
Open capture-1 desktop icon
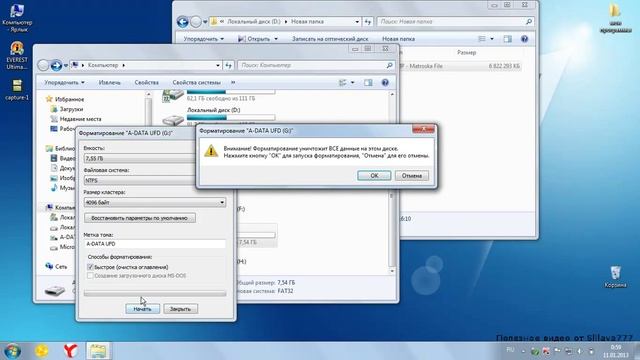tap(17, 90)
